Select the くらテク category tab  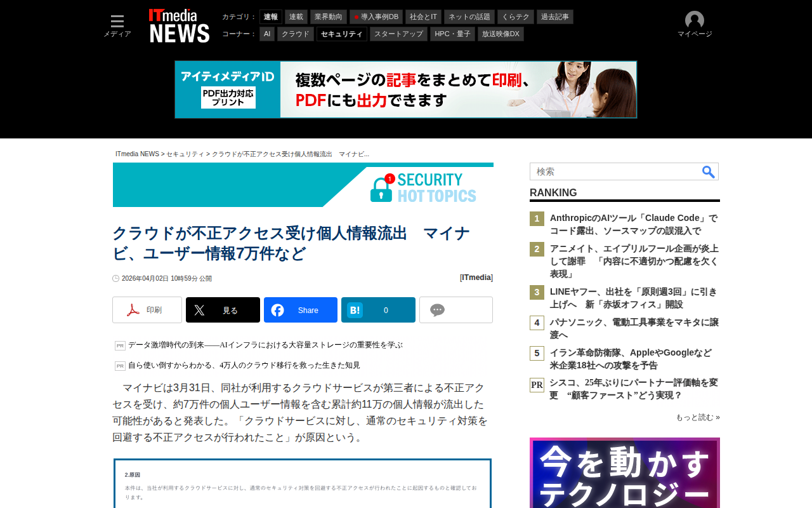pyautogui.click(x=516, y=17)
